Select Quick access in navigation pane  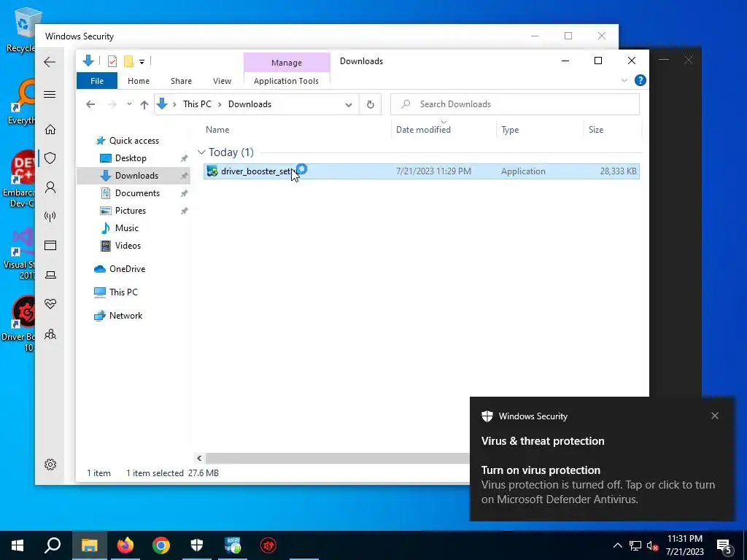tap(134, 141)
